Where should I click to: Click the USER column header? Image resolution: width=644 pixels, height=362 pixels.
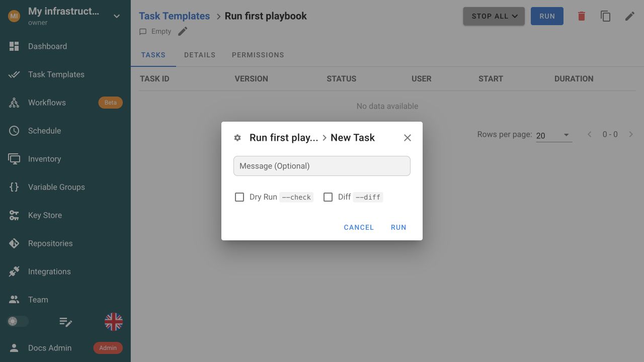click(421, 78)
